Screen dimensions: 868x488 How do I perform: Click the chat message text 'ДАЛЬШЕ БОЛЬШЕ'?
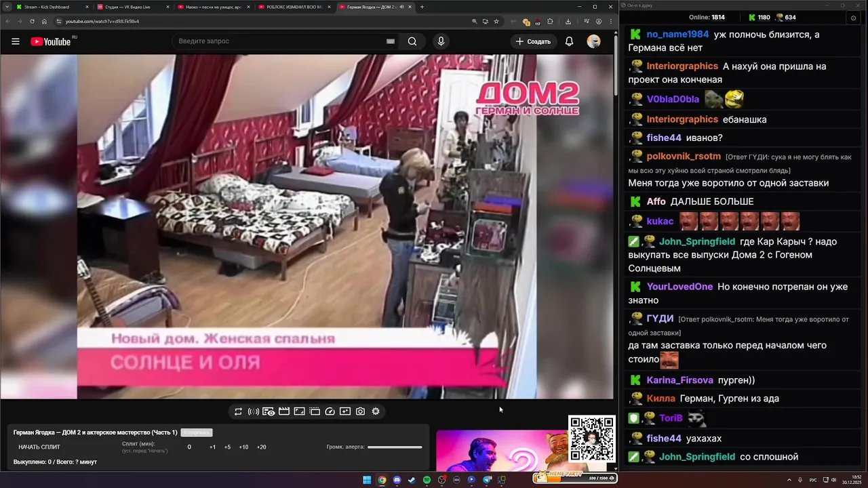[712, 202]
